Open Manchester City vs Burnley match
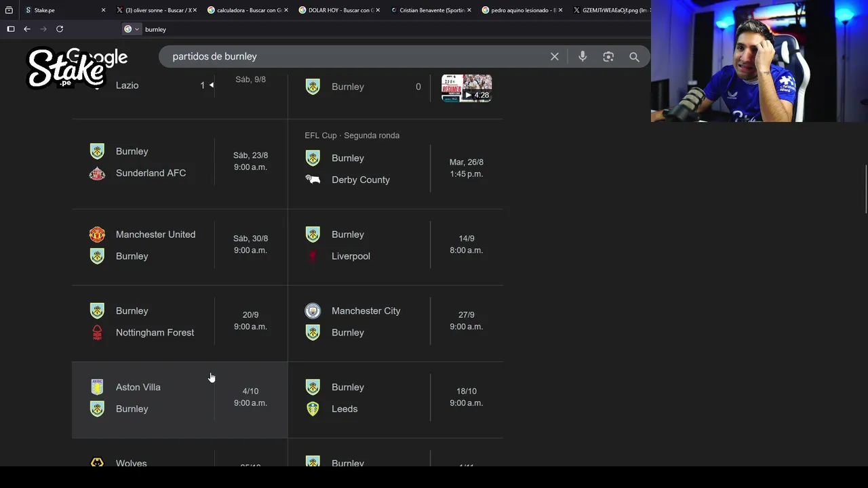 click(395, 323)
